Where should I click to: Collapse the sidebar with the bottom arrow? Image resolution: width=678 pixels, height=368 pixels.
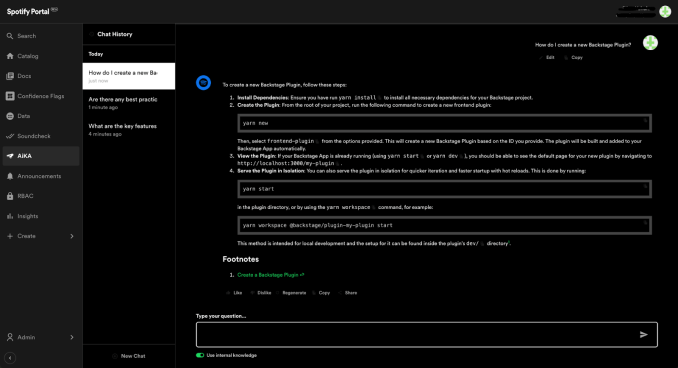[10, 358]
